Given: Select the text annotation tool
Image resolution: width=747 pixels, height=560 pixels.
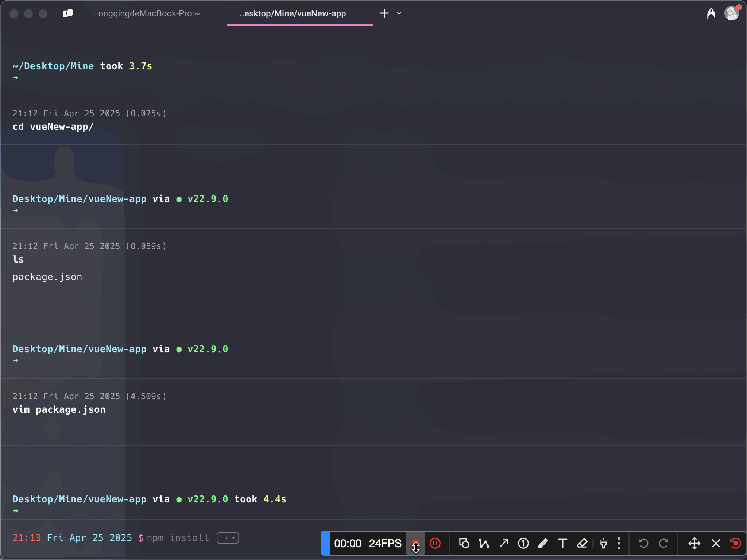Looking at the screenshot, I should (x=562, y=543).
